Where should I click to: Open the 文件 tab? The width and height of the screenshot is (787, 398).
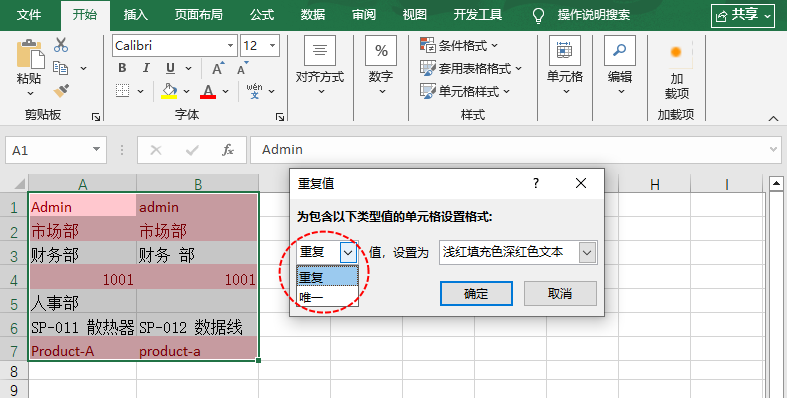pyautogui.click(x=29, y=15)
